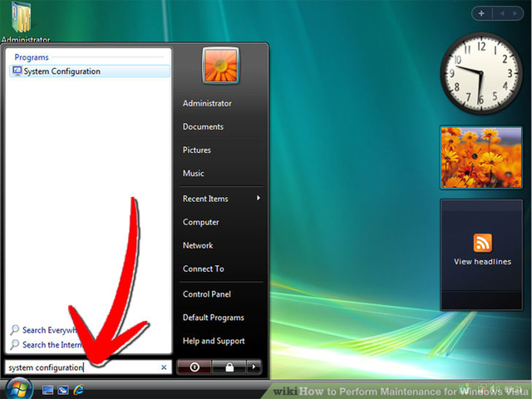Launch Internet Explorer from Quick Launch
This screenshot has height=399, width=532.
79,390
